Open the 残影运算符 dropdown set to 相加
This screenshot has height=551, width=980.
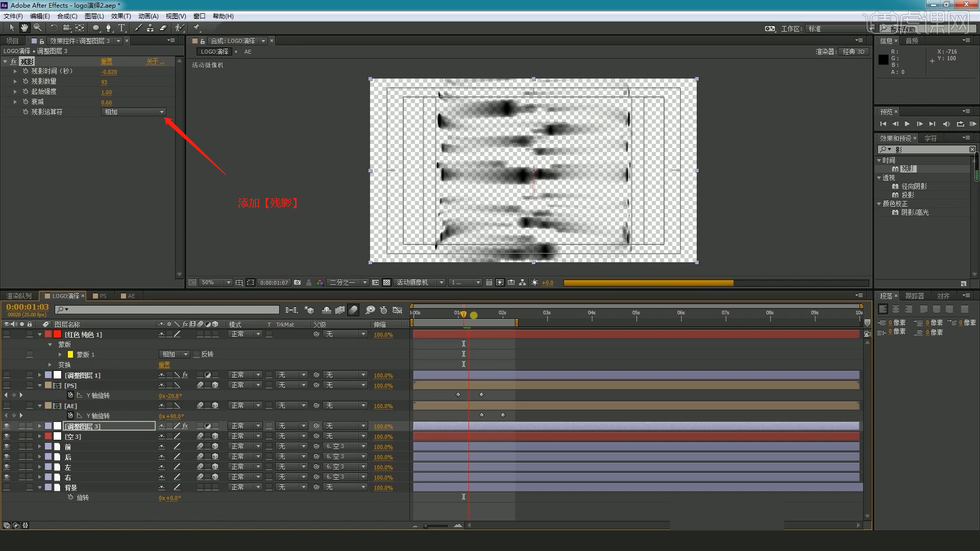(x=134, y=112)
